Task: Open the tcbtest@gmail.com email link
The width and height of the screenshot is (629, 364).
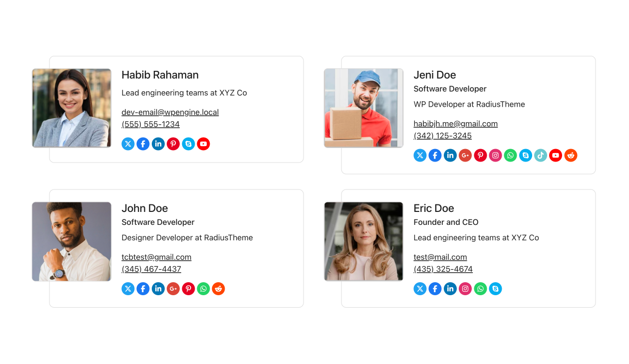Action: coord(157,257)
